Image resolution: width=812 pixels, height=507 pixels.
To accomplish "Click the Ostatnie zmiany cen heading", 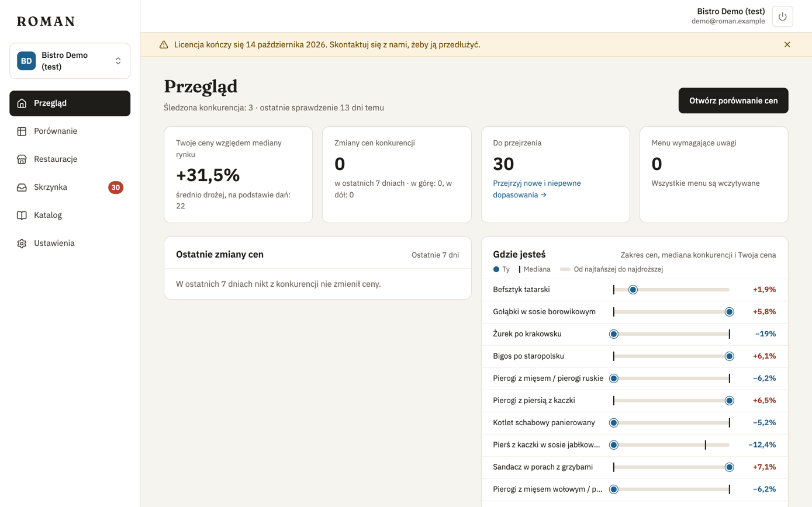I will pyautogui.click(x=220, y=255).
